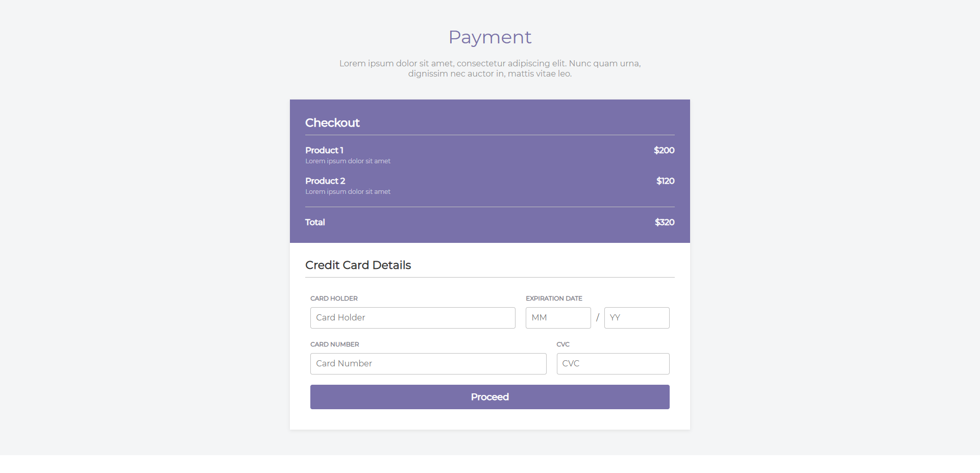Viewport: 980px width, 473px height.
Task: Click the Card Holder input field
Action: coord(412,317)
